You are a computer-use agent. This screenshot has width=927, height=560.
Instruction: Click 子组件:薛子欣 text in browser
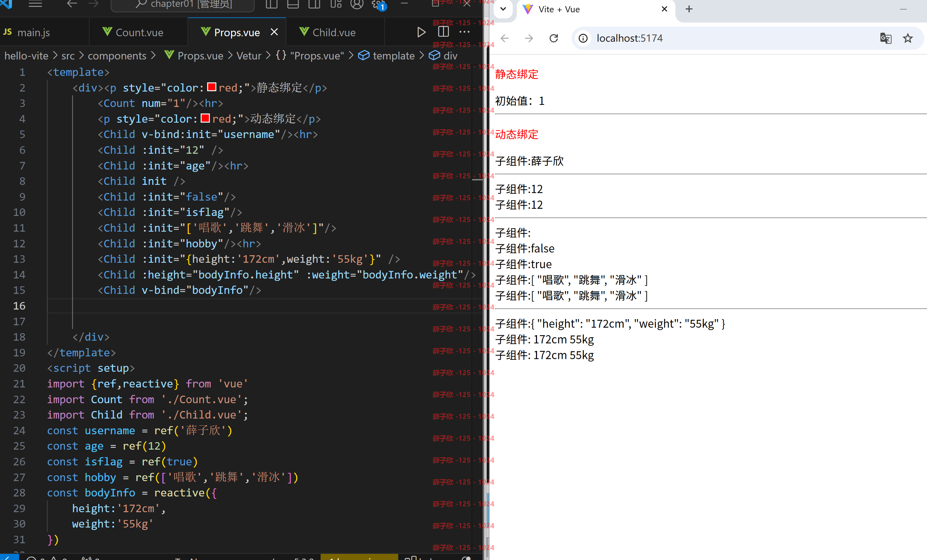pos(529,161)
